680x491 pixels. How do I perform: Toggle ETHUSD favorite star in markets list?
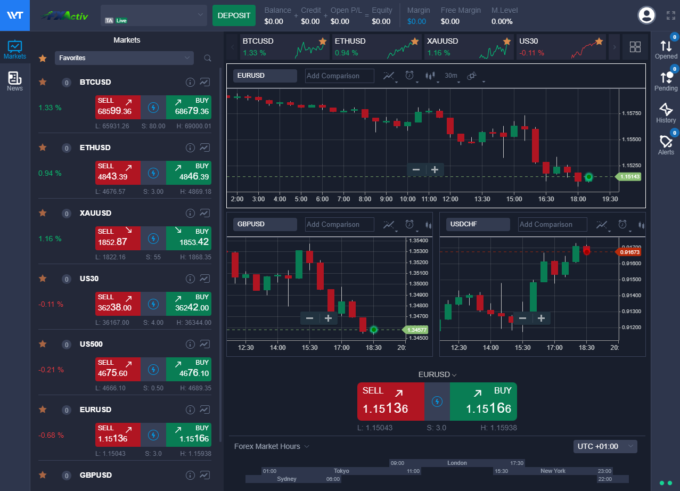42,147
